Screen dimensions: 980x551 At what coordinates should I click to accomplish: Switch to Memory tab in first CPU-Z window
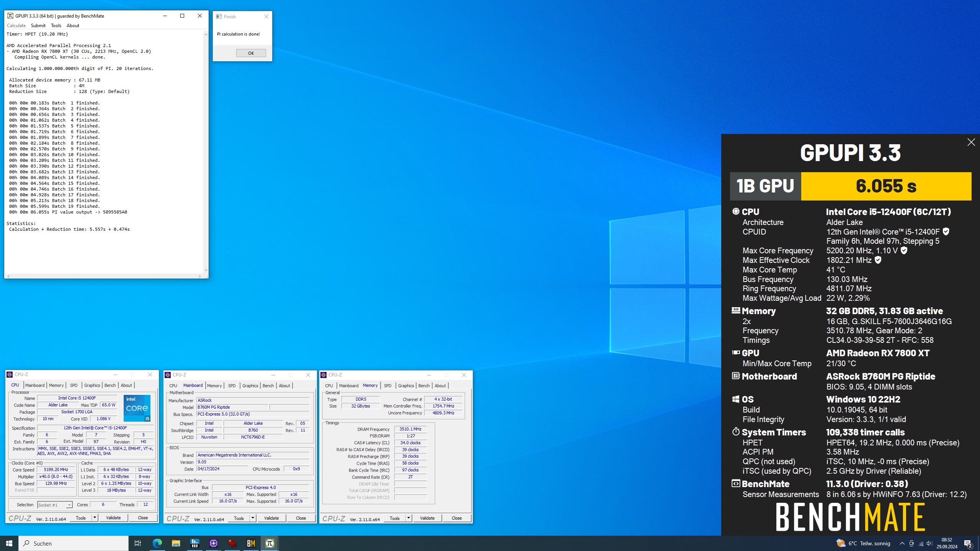(x=56, y=385)
